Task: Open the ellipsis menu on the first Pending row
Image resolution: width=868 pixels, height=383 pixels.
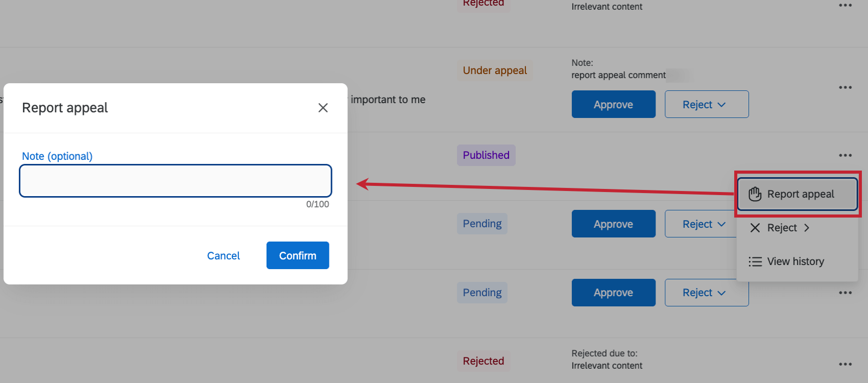Action: pos(845,223)
